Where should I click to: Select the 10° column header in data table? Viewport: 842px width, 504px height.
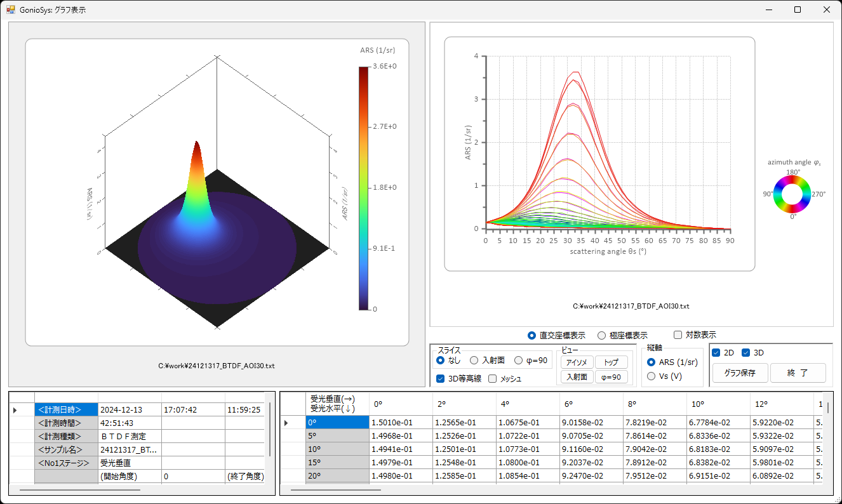click(x=697, y=404)
